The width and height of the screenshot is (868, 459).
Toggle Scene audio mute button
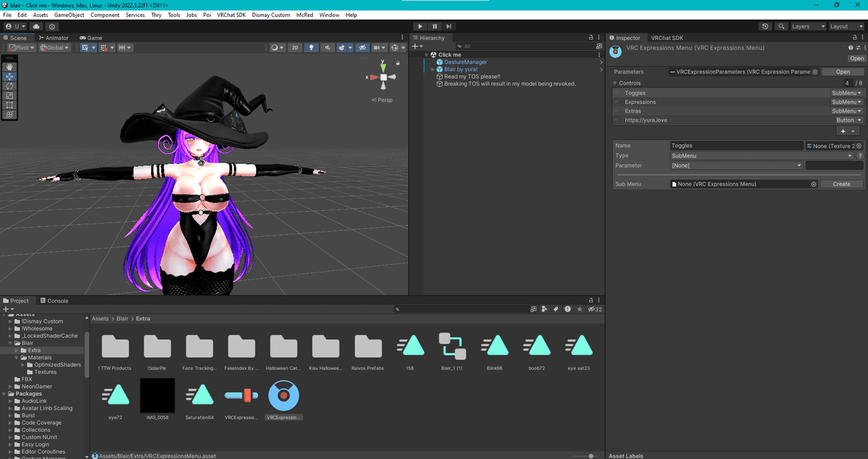click(x=328, y=47)
